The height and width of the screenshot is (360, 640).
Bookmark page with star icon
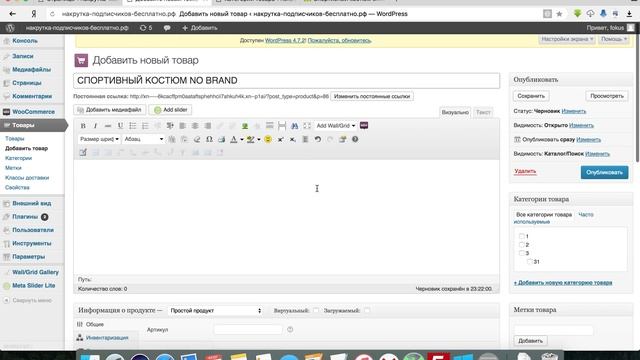tap(559, 14)
